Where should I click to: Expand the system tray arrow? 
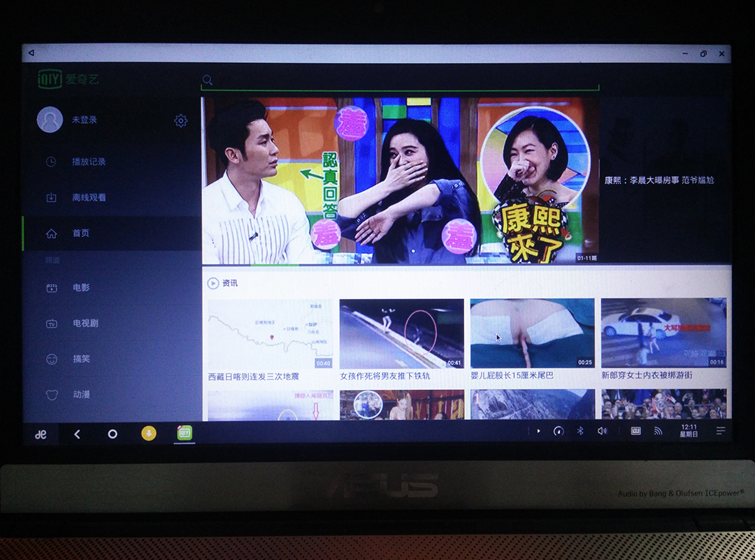pos(538,431)
